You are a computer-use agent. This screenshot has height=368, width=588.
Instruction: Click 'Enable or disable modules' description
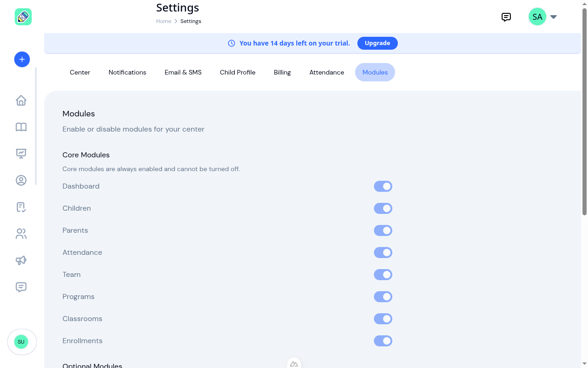133,129
